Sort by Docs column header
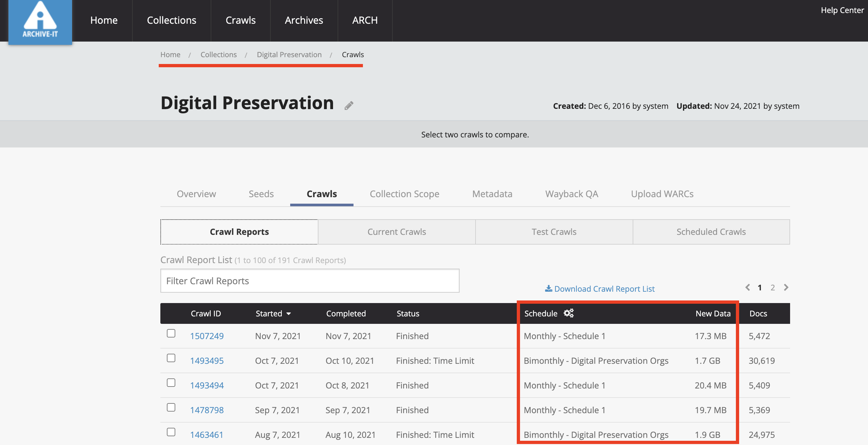 (758, 313)
